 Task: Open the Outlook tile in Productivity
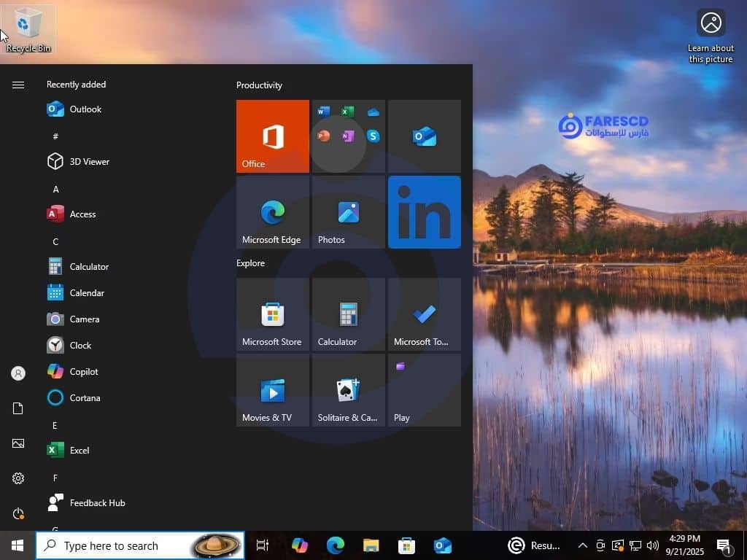(425, 136)
